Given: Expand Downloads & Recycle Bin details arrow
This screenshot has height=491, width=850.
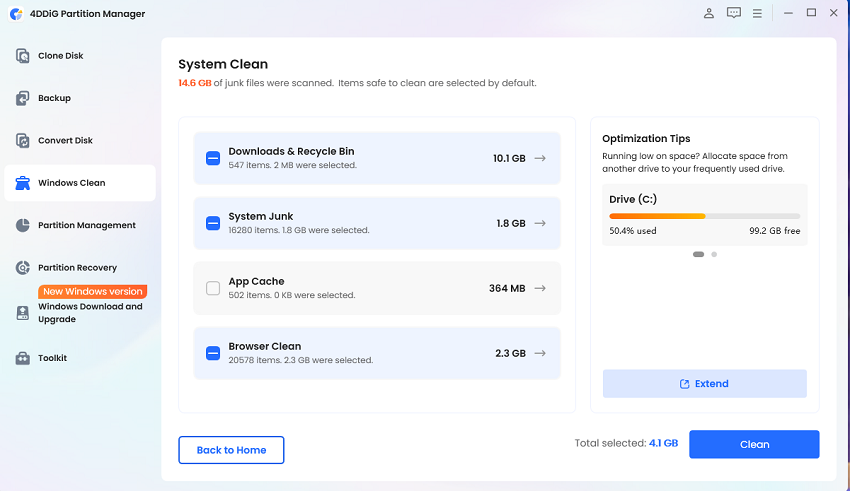Looking at the screenshot, I should (540, 158).
